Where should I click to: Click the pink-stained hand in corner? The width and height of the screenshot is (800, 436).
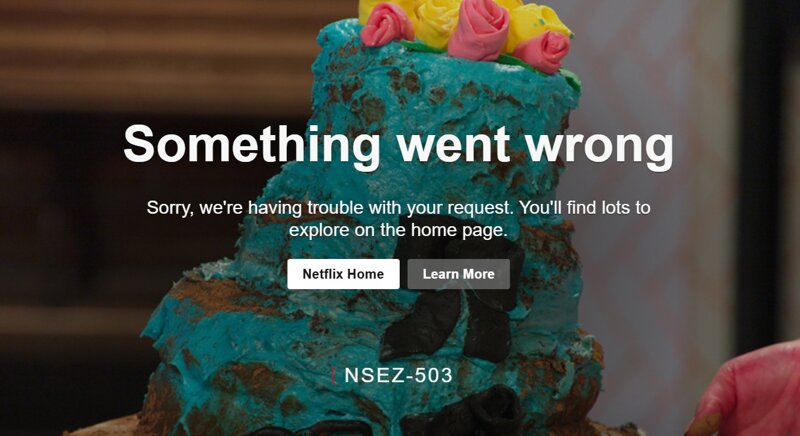(x=745, y=390)
